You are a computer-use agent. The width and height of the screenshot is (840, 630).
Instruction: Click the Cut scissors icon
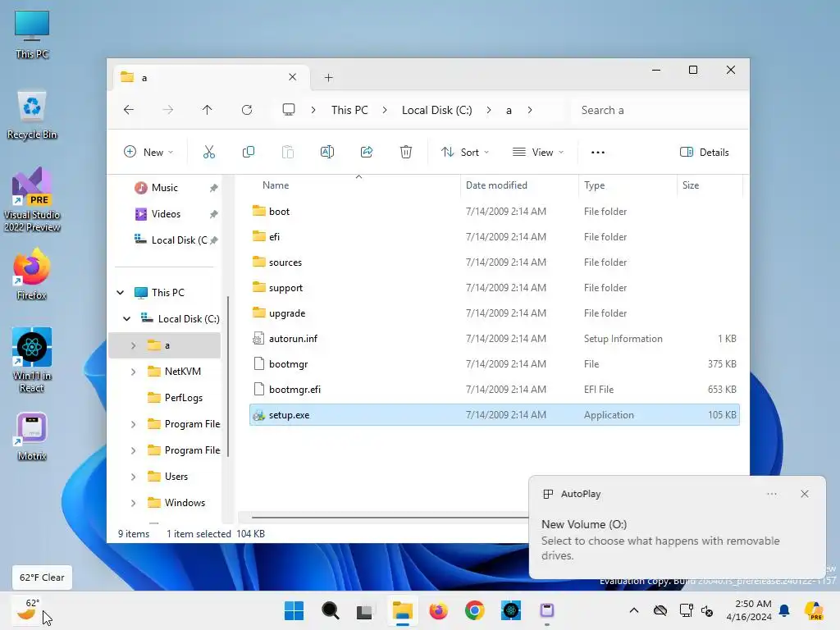209,152
